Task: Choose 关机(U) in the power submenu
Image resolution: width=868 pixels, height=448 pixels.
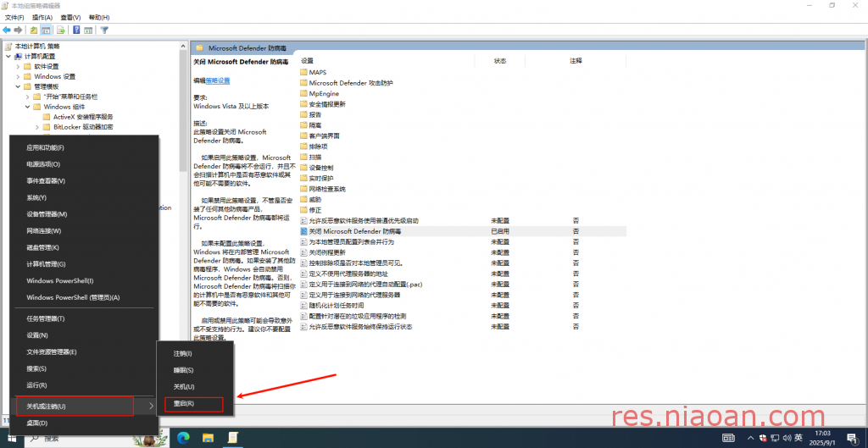Action: tap(194, 387)
